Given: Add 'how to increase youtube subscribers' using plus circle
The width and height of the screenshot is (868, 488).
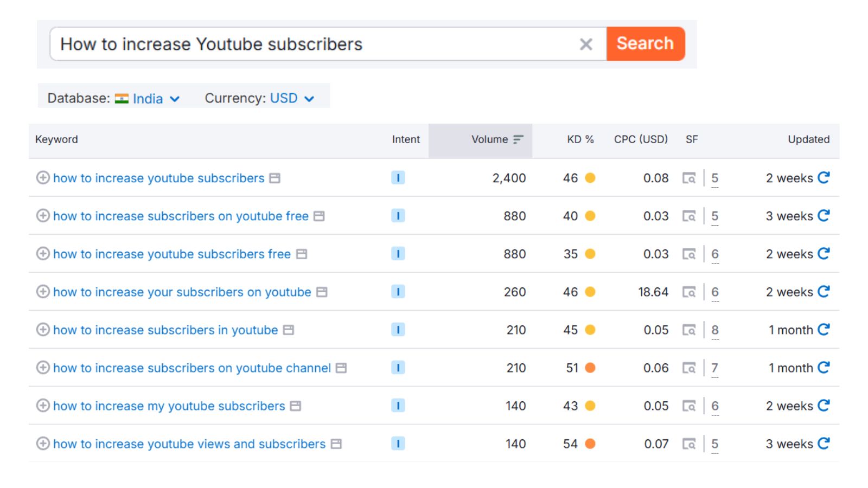Looking at the screenshot, I should 43,178.
